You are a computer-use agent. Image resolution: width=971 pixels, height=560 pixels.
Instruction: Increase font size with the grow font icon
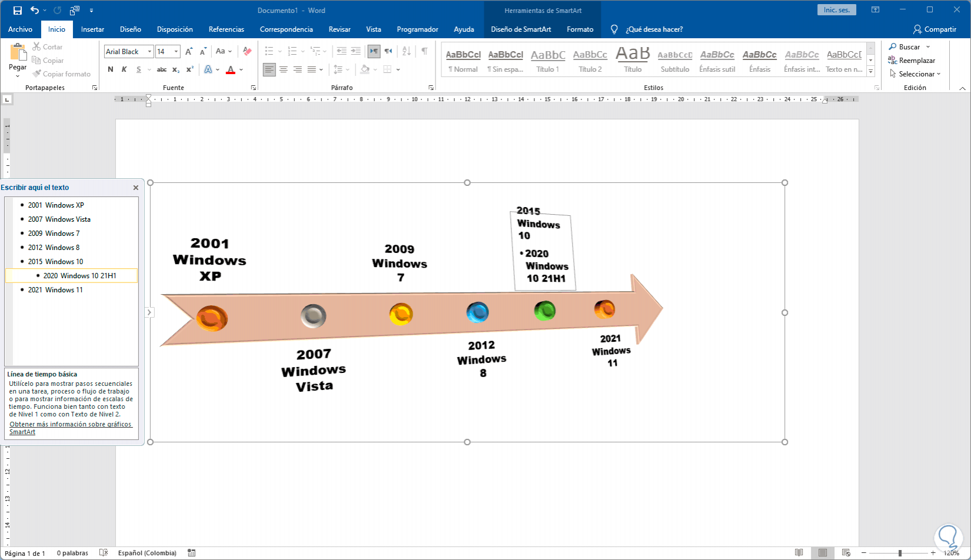(189, 52)
